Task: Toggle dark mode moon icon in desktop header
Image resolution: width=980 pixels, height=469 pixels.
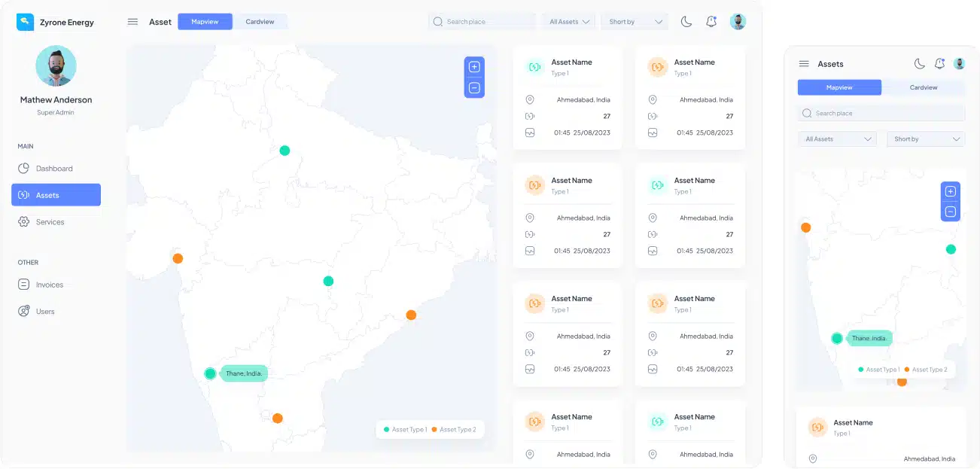Action: (x=686, y=22)
